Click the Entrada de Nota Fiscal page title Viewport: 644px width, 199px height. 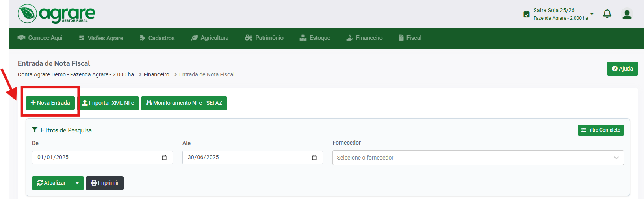pos(54,63)
